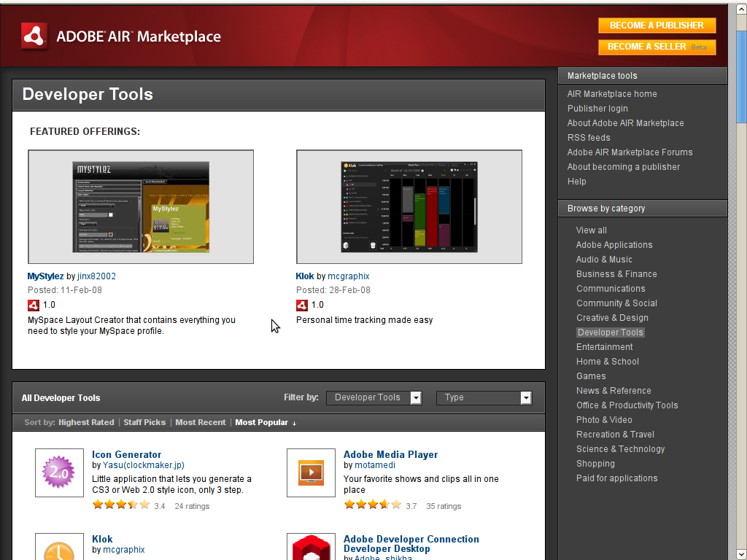Browse Entertainment category

604,347
